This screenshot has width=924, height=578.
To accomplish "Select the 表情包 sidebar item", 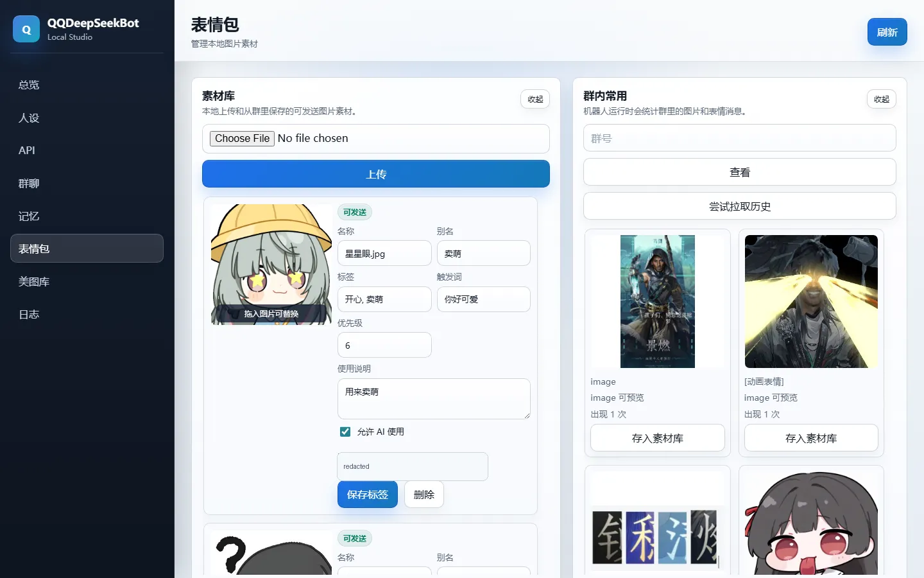I will click(87, 249).
